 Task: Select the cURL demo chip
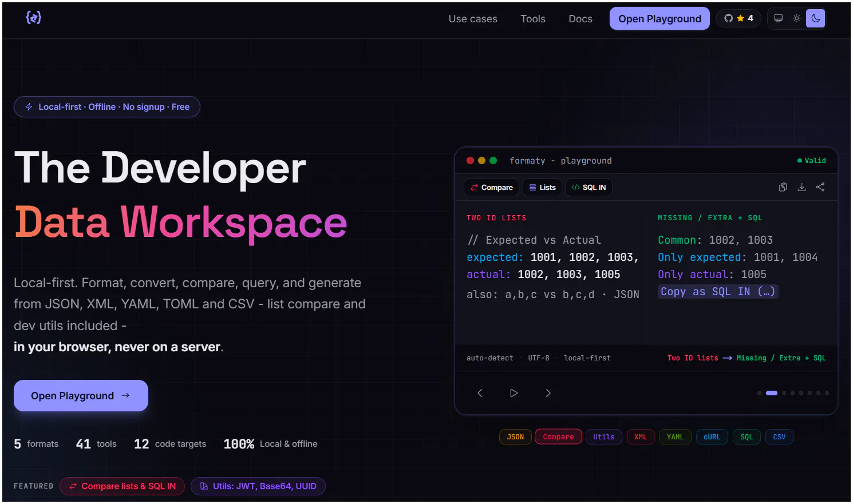[712, 437]
